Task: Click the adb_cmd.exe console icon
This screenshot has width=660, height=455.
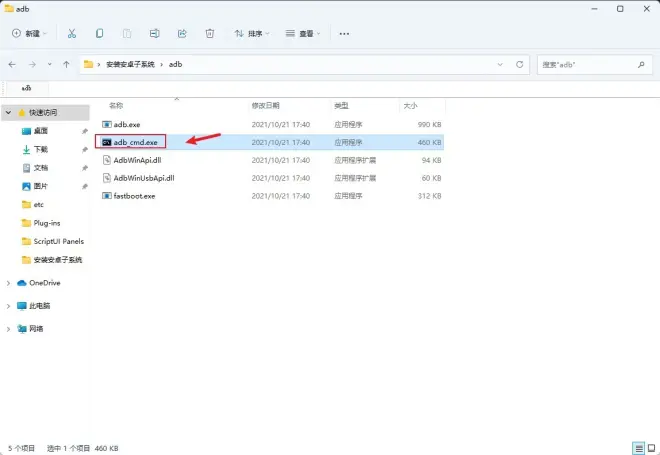Action: pos(107,142)
